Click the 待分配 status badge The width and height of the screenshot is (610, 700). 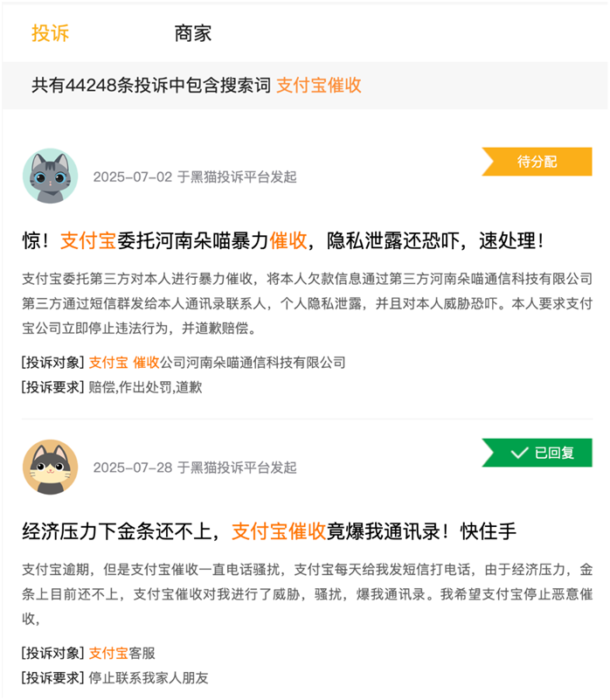[537, 162]
